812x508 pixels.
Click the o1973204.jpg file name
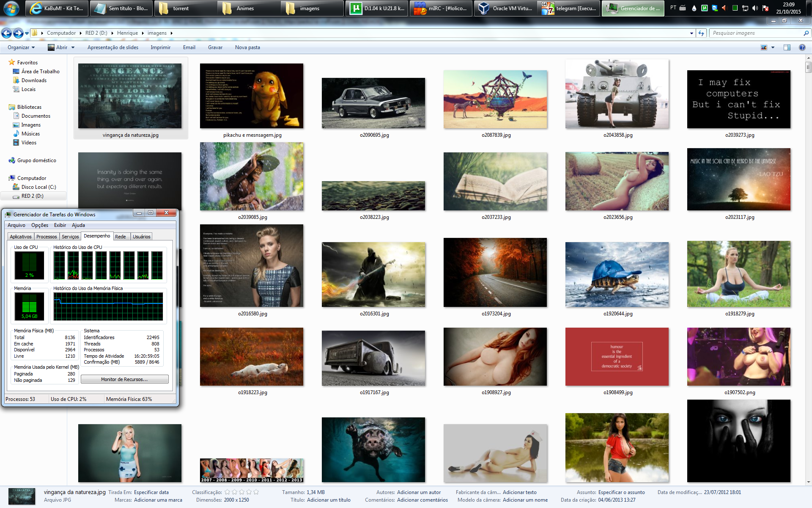tap(496, 314)
